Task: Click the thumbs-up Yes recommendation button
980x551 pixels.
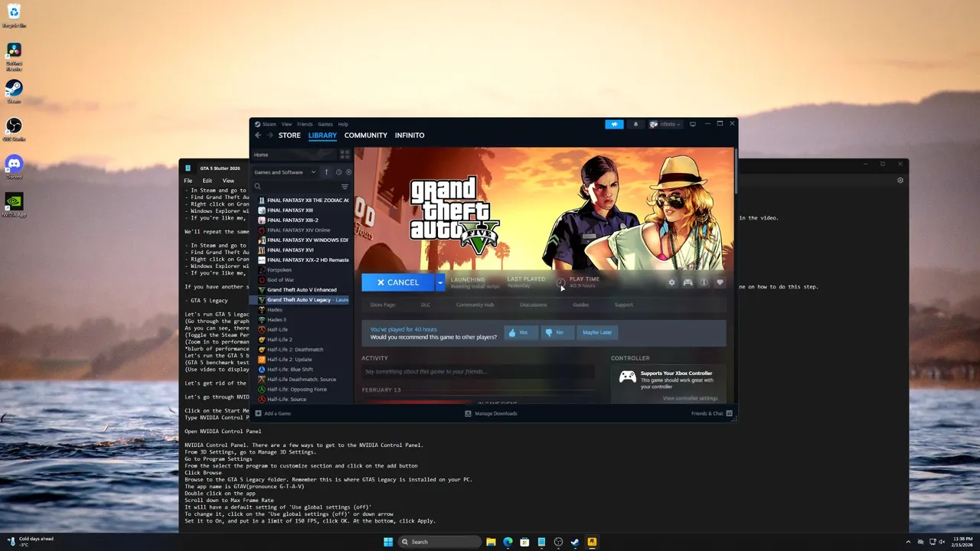Action: (521, 333)
